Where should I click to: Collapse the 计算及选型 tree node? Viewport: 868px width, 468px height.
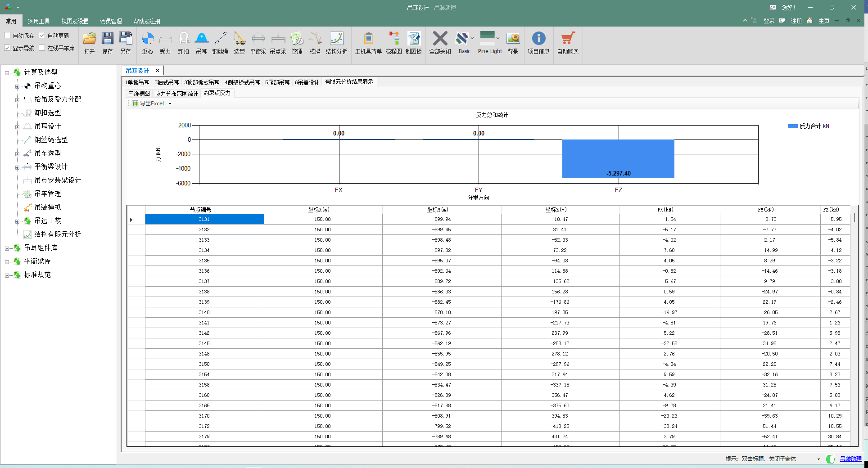pos(7,73)
